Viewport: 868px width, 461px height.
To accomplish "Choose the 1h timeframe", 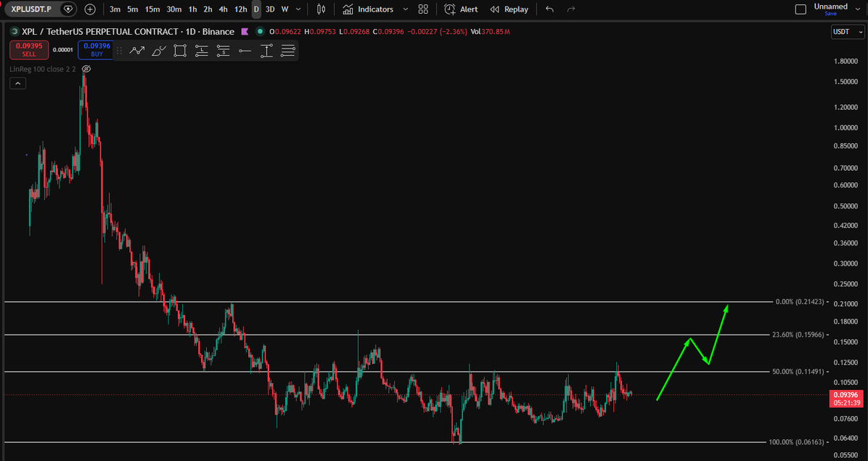I will (192, 9).
